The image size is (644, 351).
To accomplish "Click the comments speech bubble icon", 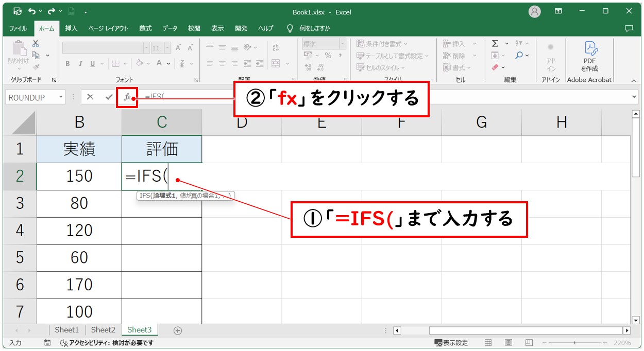I will (x=629, y=28).
